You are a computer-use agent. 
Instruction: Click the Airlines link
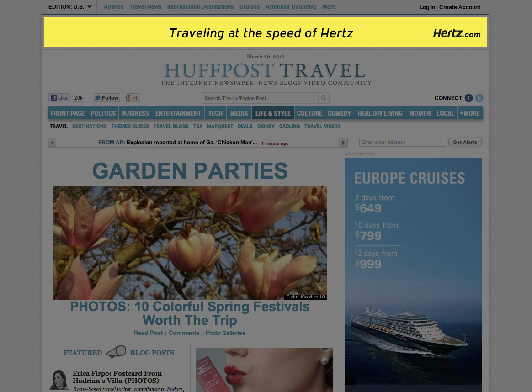pyautogui.click(x=114, y=7)
